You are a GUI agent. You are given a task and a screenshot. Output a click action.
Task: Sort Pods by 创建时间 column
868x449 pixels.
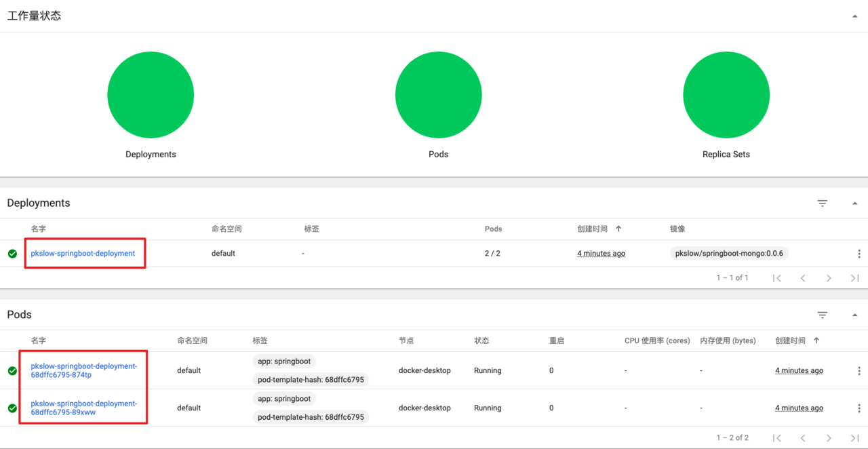click(x=797, y=340)
